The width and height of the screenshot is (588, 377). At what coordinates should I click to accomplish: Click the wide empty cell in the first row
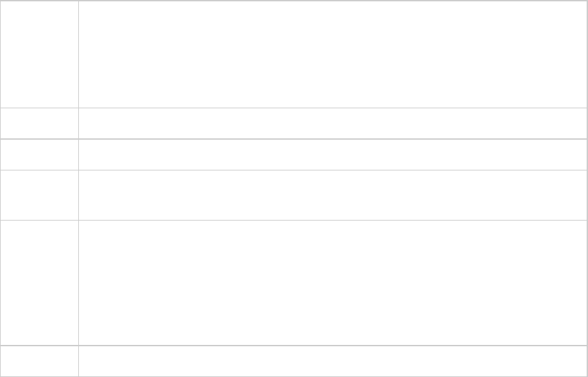(331, 54)
